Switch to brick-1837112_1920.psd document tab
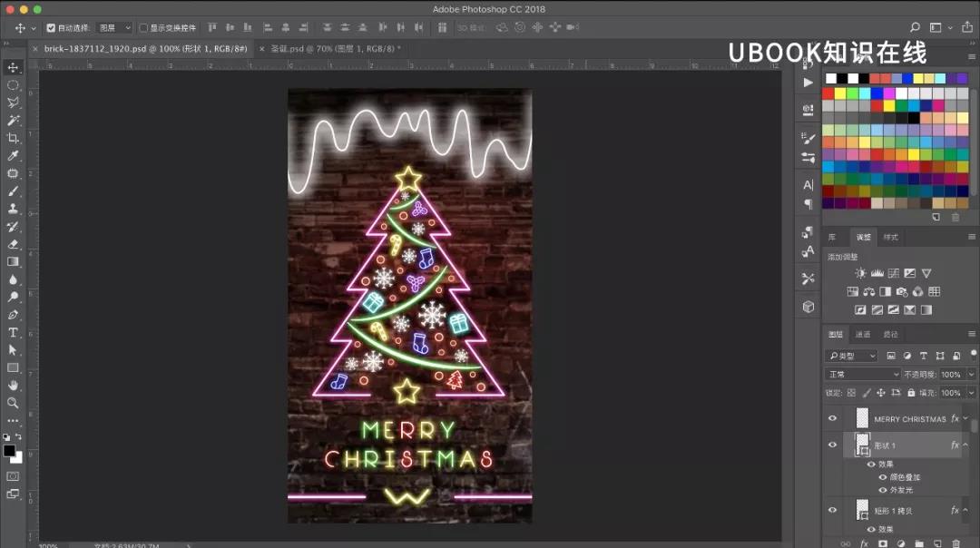Screen dimensions: 980x548 coord(145,48)
